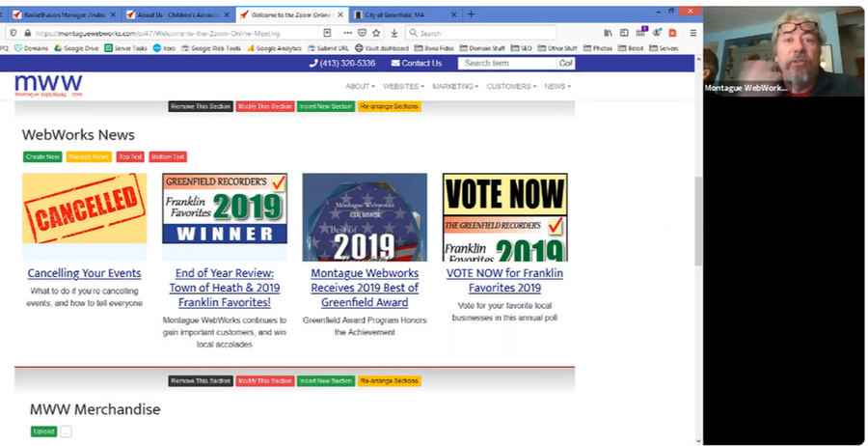The image size is (868, 446).
Task: Open the Firefox Library icon
Action: [x=608, y=33]
